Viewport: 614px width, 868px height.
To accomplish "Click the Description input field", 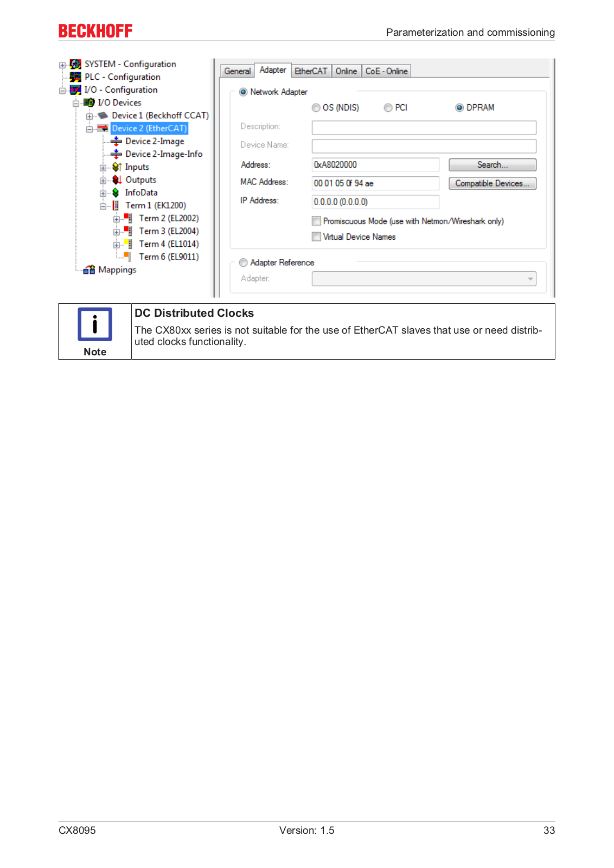I will coord(424,127).
